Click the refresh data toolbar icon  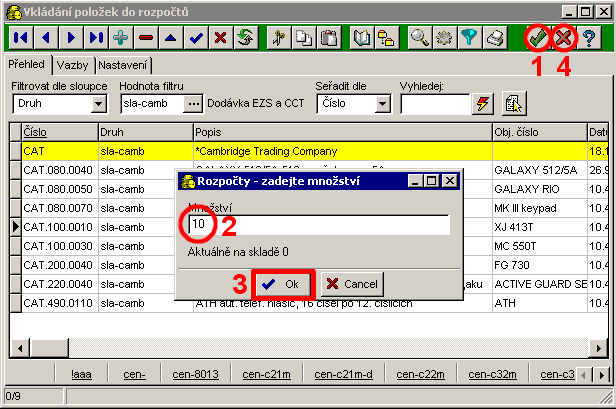[x=245, y=38]
